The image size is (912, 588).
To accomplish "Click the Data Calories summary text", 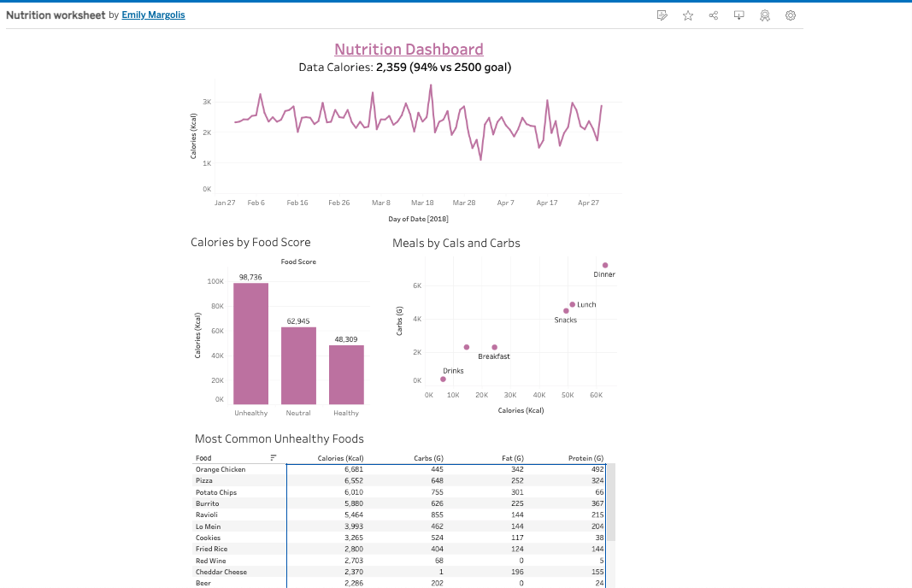I will (x=405, y=67).
